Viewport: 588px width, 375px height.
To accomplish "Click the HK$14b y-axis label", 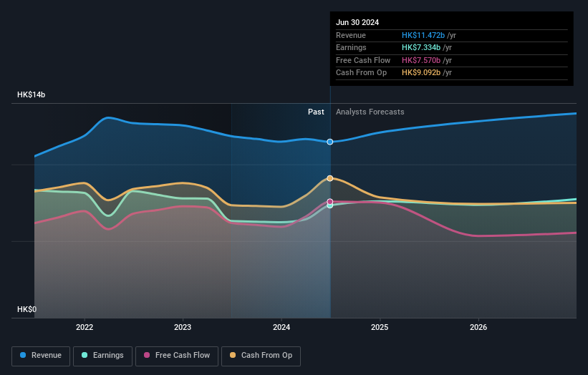I will pyautogui.click(x=31, y=94).
